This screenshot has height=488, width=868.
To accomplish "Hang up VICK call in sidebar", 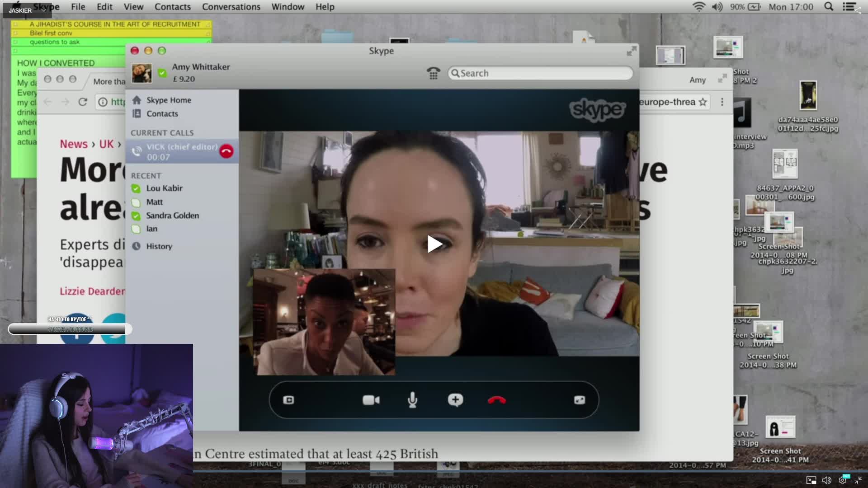I will 226,151.
